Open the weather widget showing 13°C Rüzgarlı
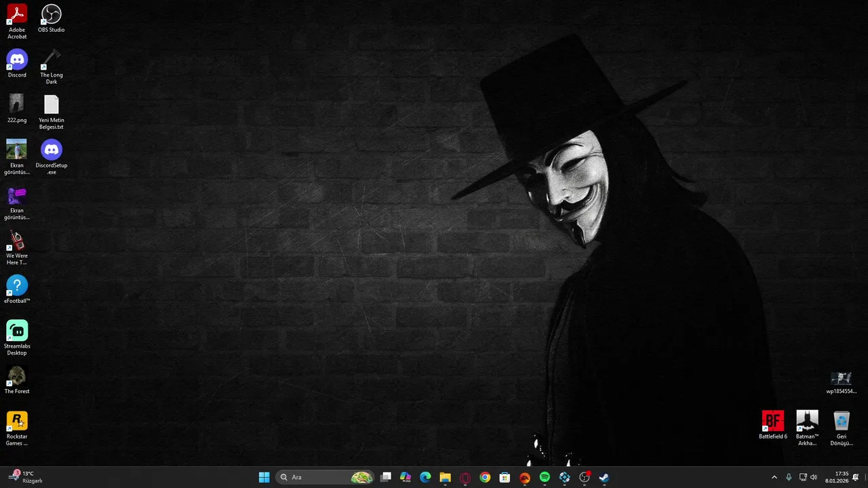This screenshot has width=868, height=488. [x=26, y=477]
